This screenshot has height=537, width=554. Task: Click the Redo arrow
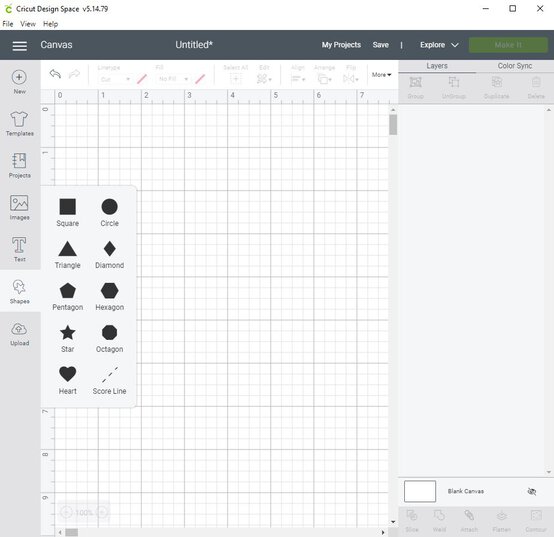(74, 74)
